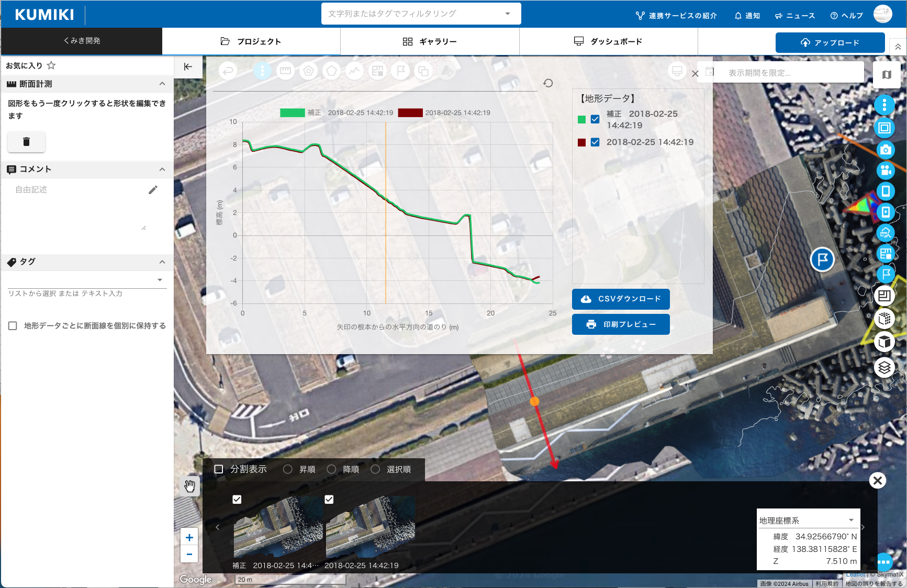Screen dimensions: 907x588
Task: Click the measurement chart icon in right toolbar
Action: 885,233
